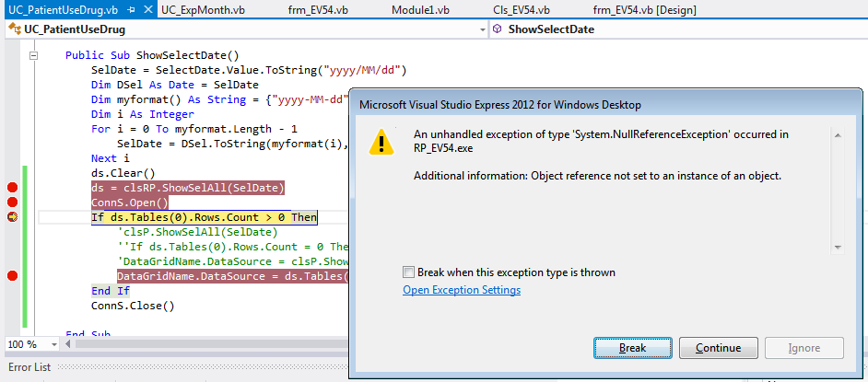Collapse the ShowSelectDate sub outline
The width and height of the screenshot is (868, 382).
tap(34, 55)
